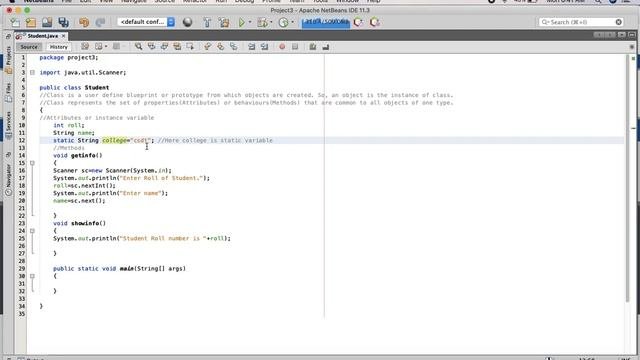This screenshot has height=360, width=640.
Task: Comment selected lines icon
Action: click(313, 47)
